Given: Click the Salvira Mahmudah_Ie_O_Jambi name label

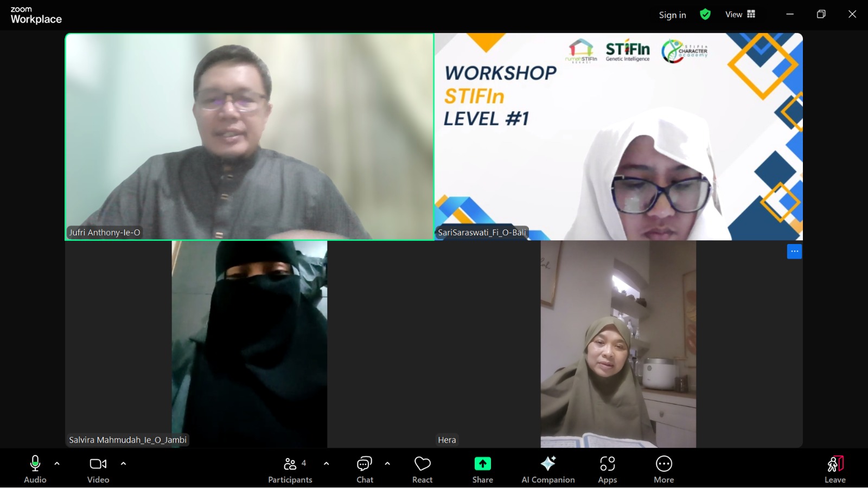Looking at the screenshot, I should tap(128, 440).
